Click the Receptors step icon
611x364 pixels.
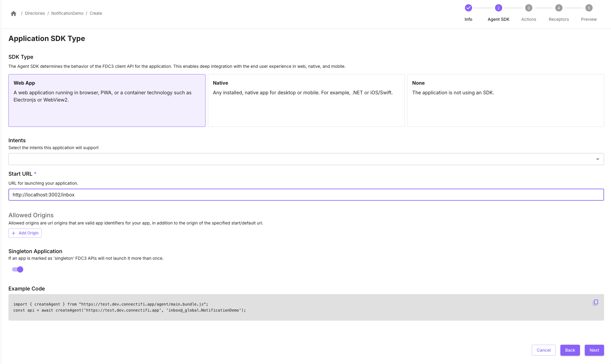point(559,7)
